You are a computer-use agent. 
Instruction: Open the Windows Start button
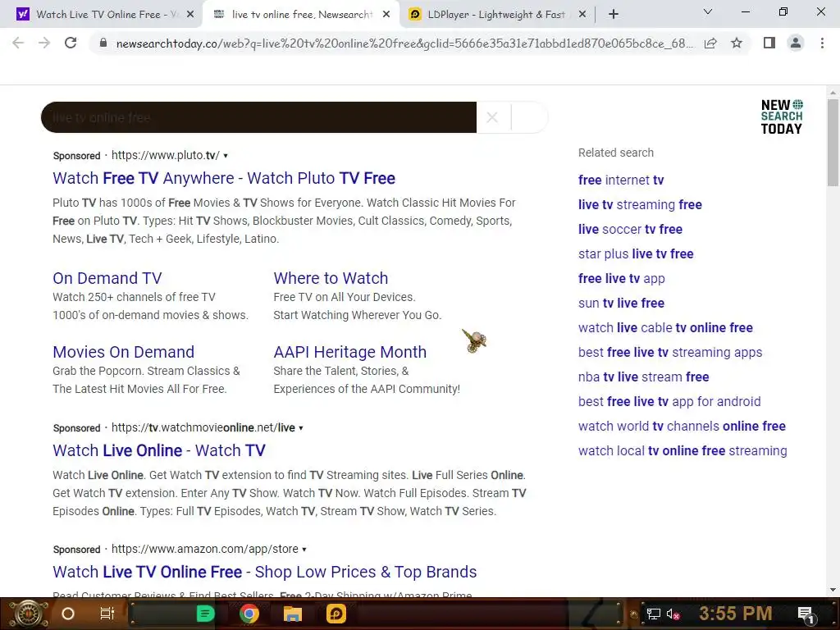pyautogui.click(x=29, y=614)
